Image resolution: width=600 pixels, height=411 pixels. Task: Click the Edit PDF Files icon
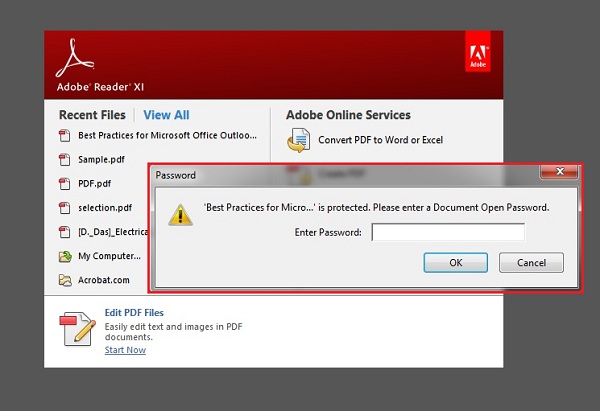point(78,330)
